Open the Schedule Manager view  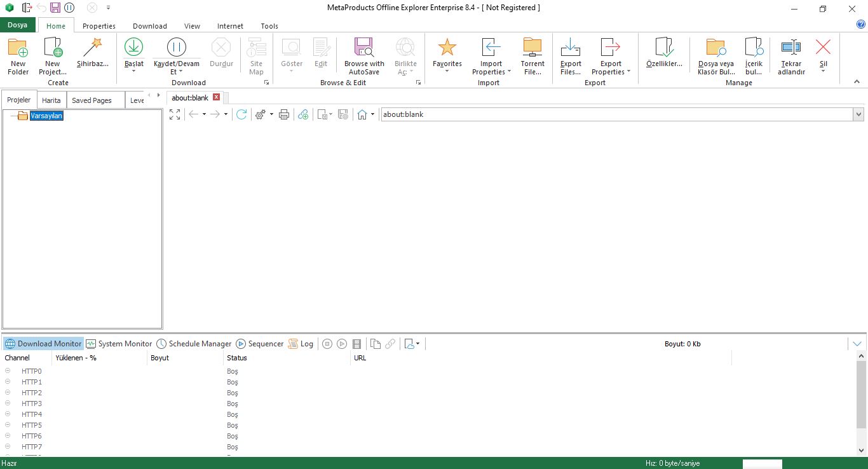(194, 344)
